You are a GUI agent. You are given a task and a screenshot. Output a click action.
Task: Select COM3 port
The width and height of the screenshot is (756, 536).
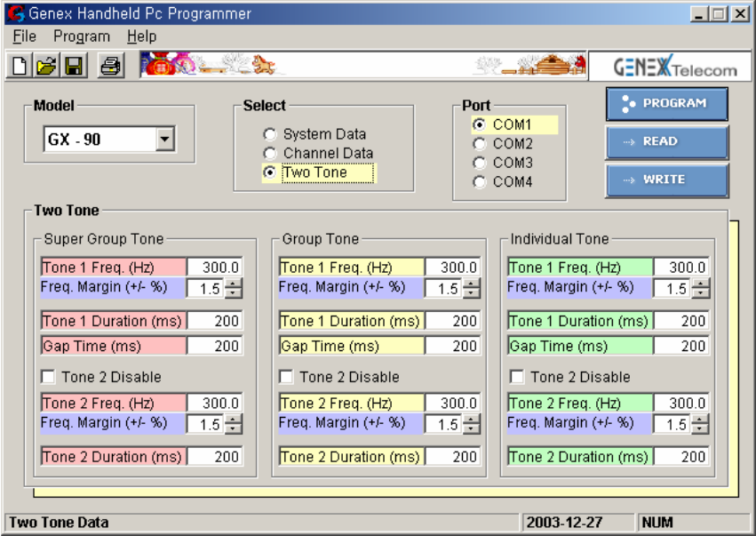coord(479,163)
